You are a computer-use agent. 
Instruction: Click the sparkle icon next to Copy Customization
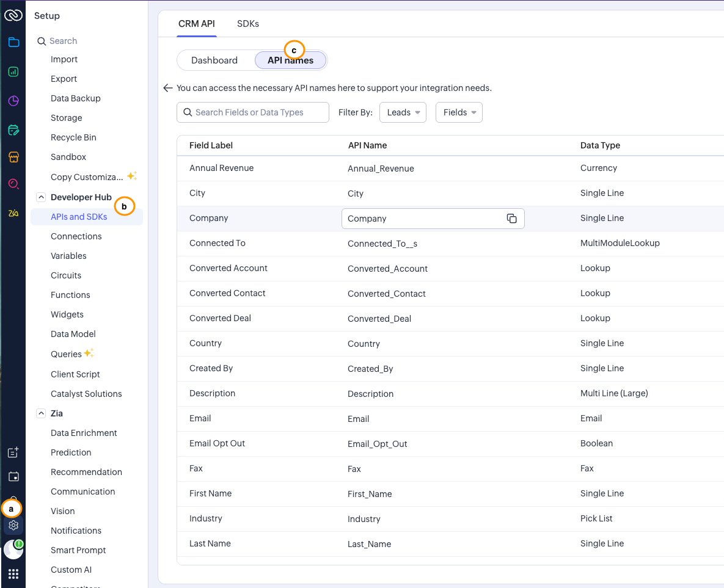[132, 176]
